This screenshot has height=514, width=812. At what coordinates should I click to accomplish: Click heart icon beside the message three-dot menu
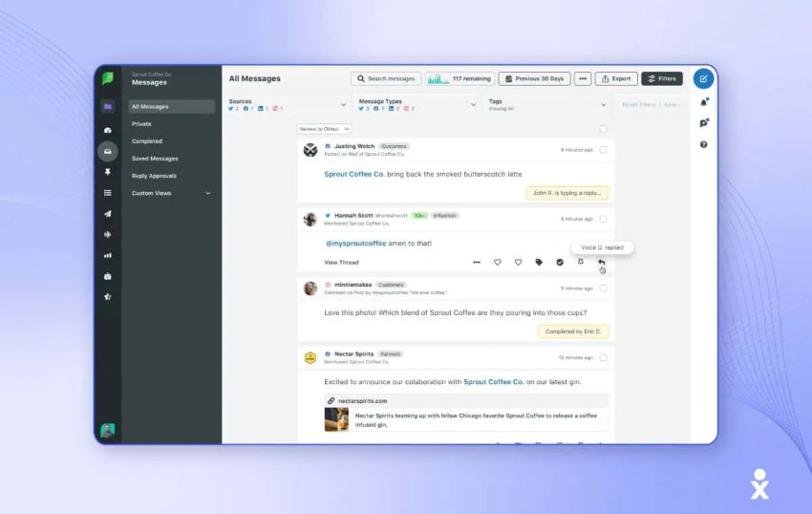497,262
